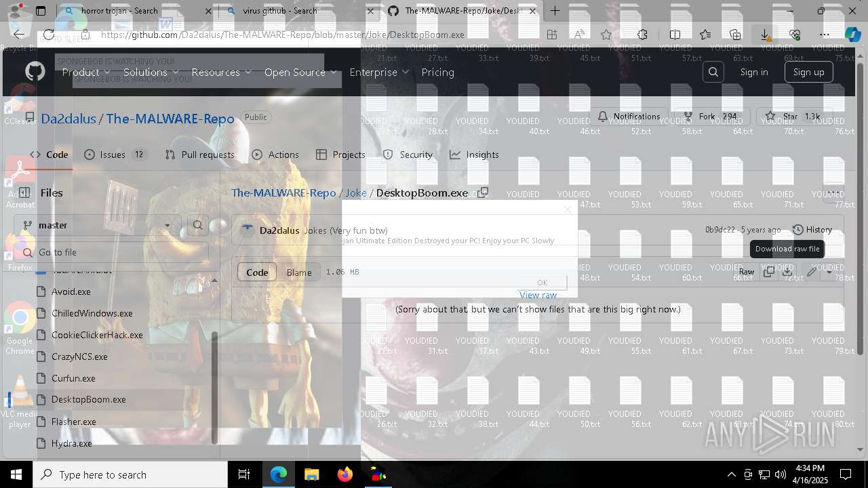The width and height of the screenshot is (868, 488).
Task: Open Edge settings and more menu
Action: pyautogui.click(x=825, y=35)
